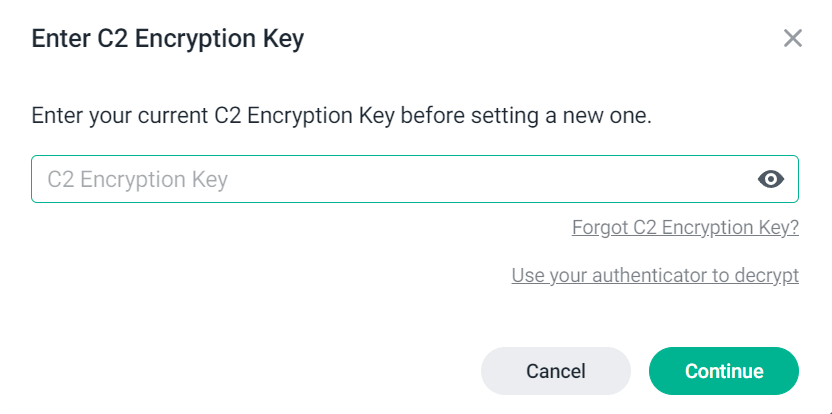Click the Enter C2 Encryption Key title

point(168,39)
